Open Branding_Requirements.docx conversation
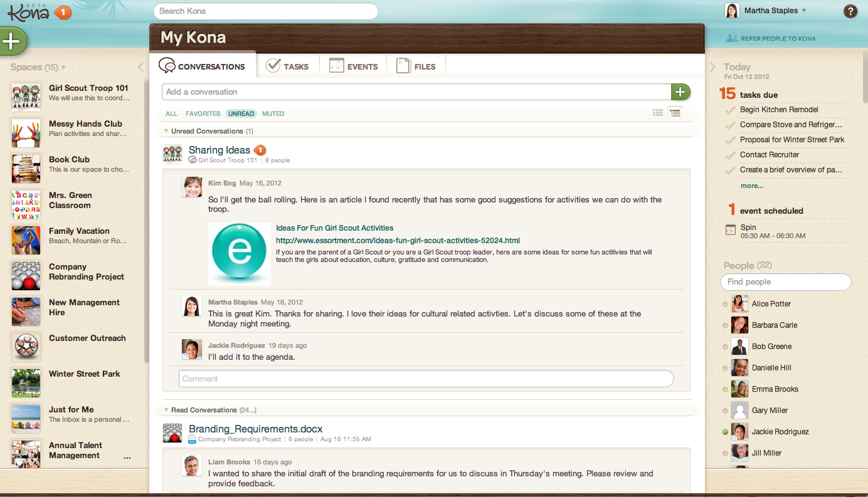This screenshot has height=497, width=868. click(x=256, y=429)
